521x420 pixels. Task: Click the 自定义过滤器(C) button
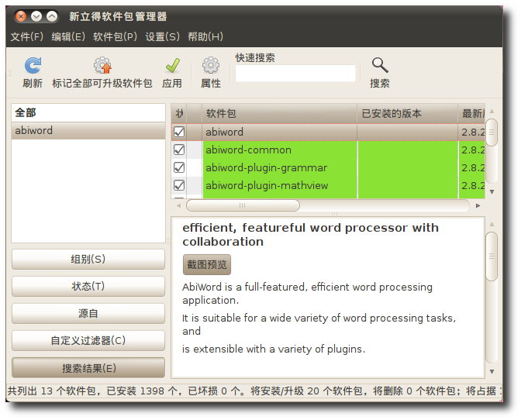(x=88, y=341)
